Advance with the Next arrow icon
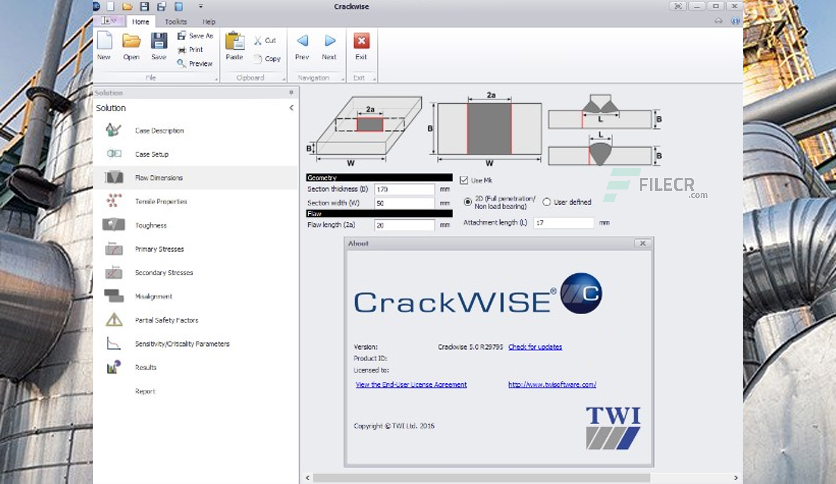The height and width of the screenshot is (484, 836). (x=330, y=41)
